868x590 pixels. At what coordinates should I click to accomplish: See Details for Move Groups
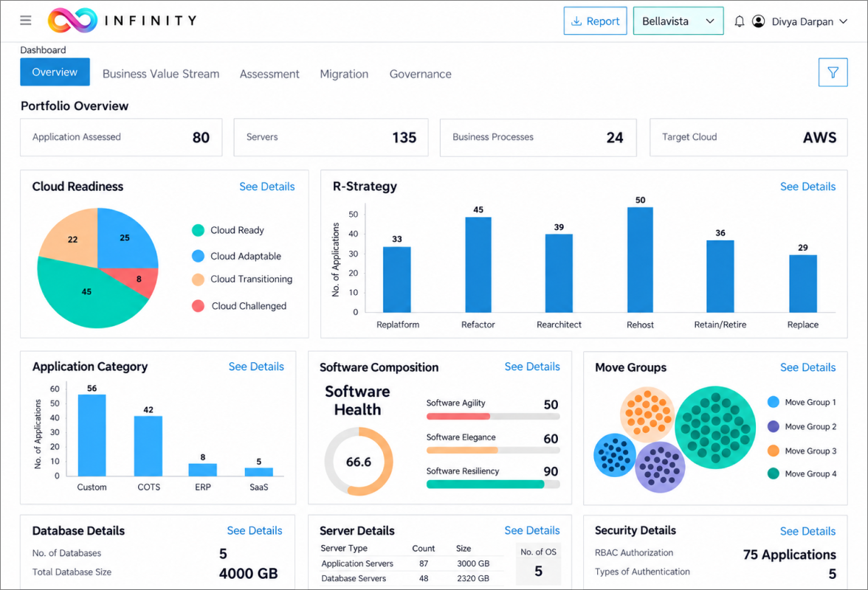[807, 367]
